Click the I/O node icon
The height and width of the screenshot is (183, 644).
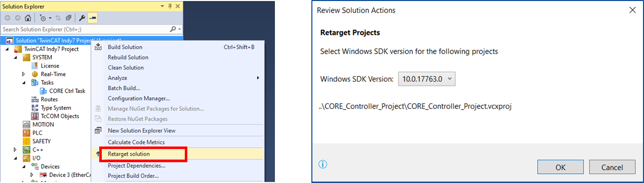point(26,158)
